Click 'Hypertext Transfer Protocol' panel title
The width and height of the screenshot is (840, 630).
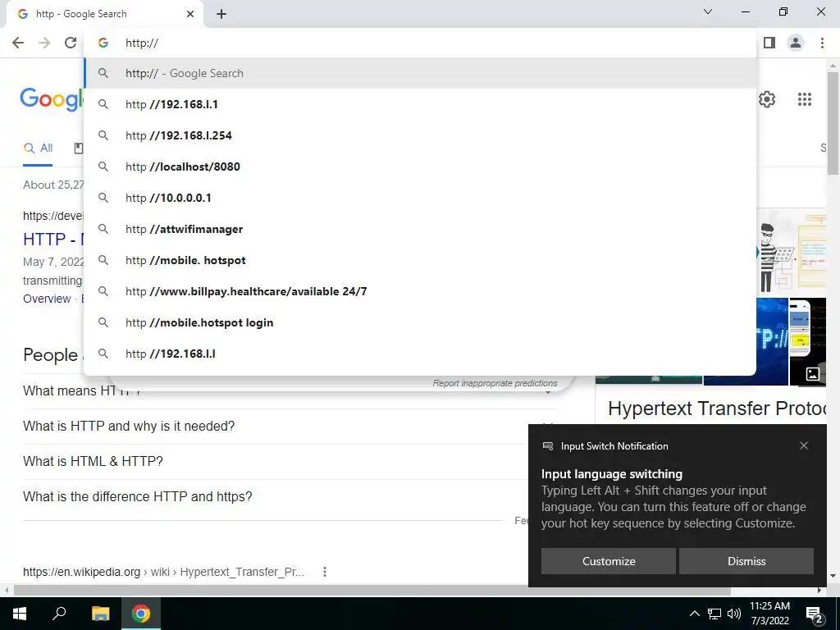[717, 409]
